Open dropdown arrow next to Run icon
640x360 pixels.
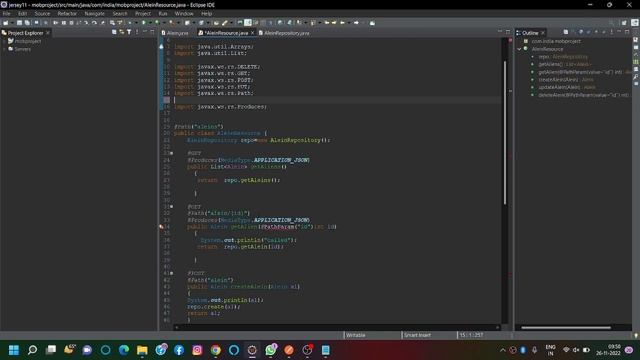pos(150,23)
